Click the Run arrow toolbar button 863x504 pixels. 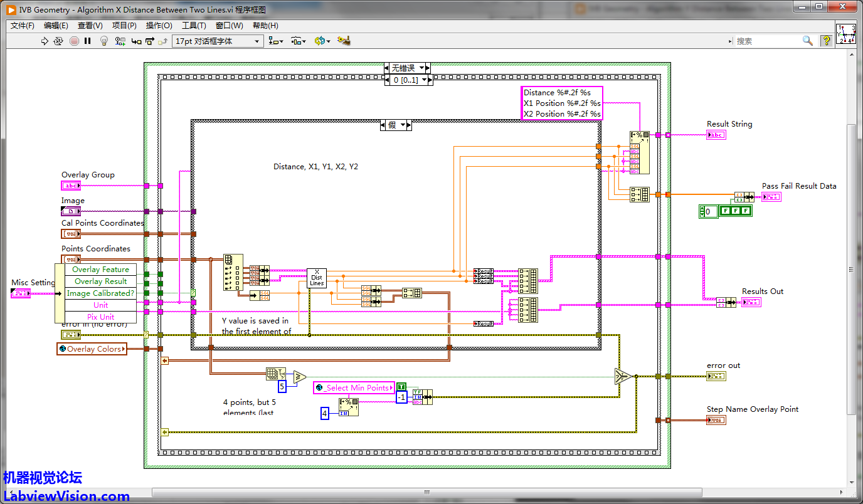click(x=45, y=41)
